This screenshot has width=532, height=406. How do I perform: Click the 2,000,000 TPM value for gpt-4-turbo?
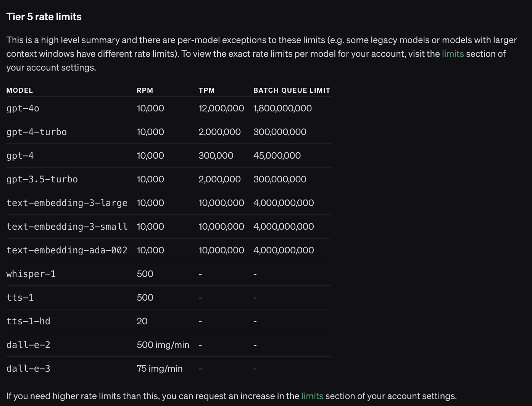point(219,132)
